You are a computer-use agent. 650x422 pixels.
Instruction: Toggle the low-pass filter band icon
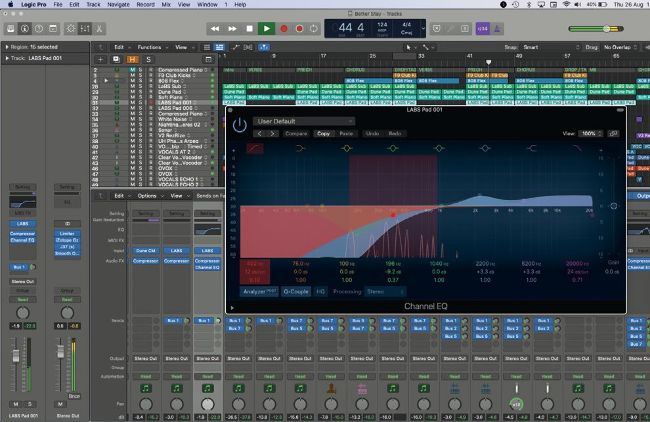point(577,148)
